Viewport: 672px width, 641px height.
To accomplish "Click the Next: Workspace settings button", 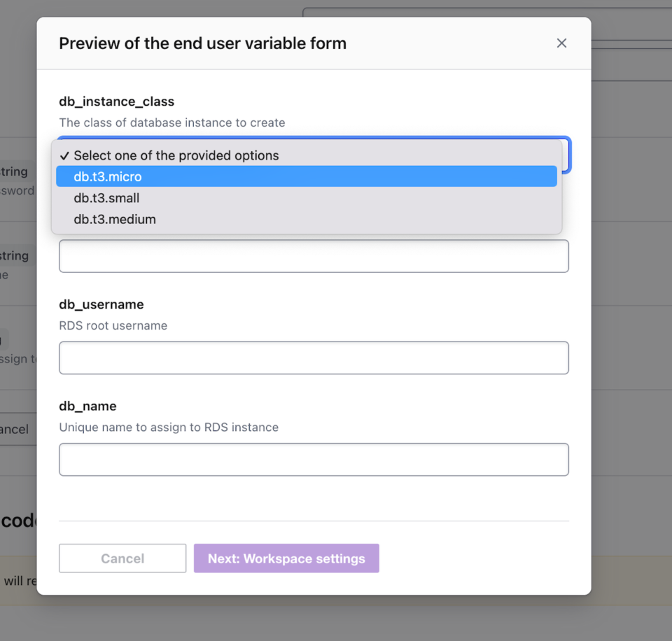I will click(x=286, y=558).
